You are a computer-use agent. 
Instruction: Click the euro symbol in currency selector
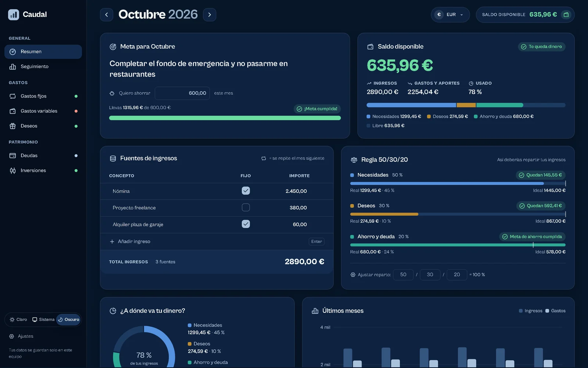point(439,15)
